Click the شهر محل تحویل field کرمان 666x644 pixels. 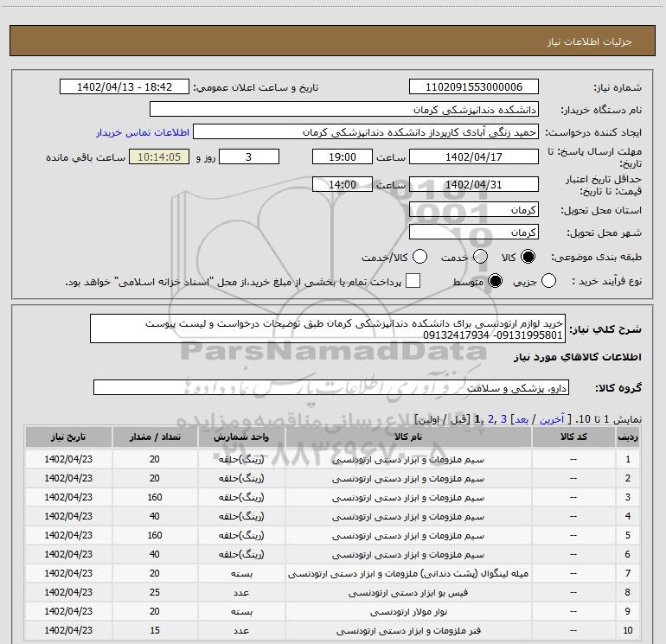coord(474,232)
